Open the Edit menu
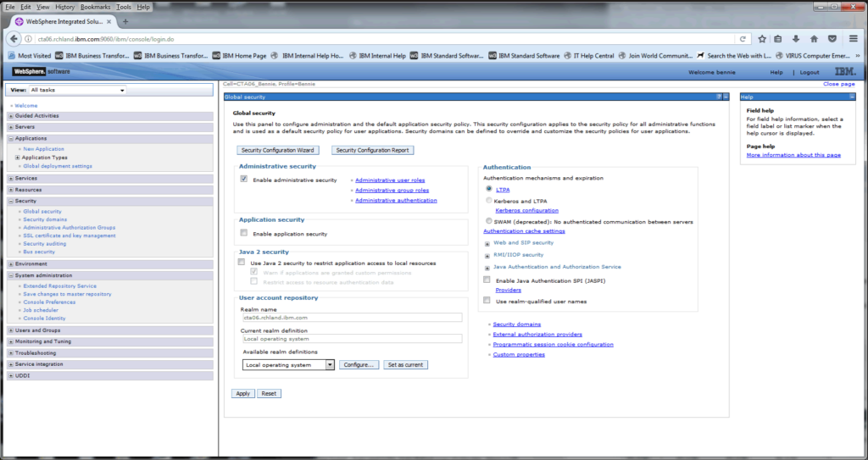The height and width of the screenshot is (460, 868). pos(25,7)
